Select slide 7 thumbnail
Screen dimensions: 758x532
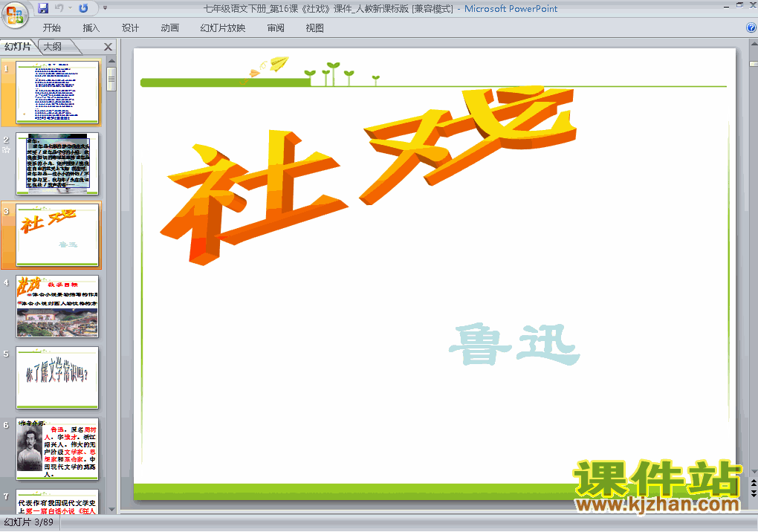(x=57, y=502)
